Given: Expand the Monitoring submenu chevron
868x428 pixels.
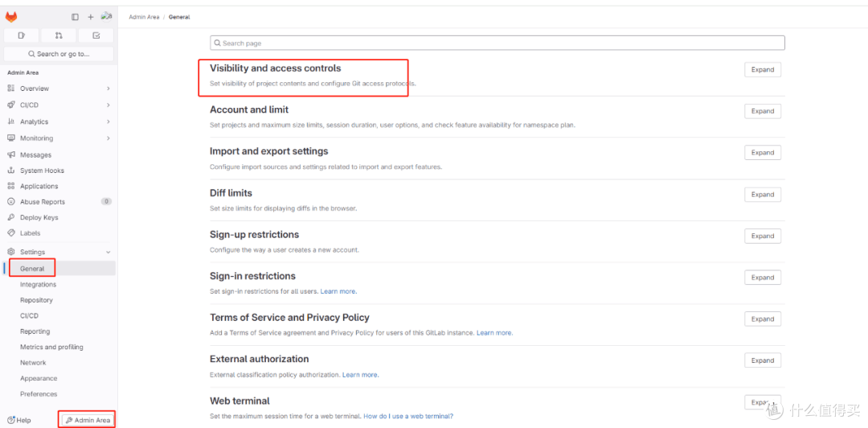Looking at the screenshot, I should [108, 138].
